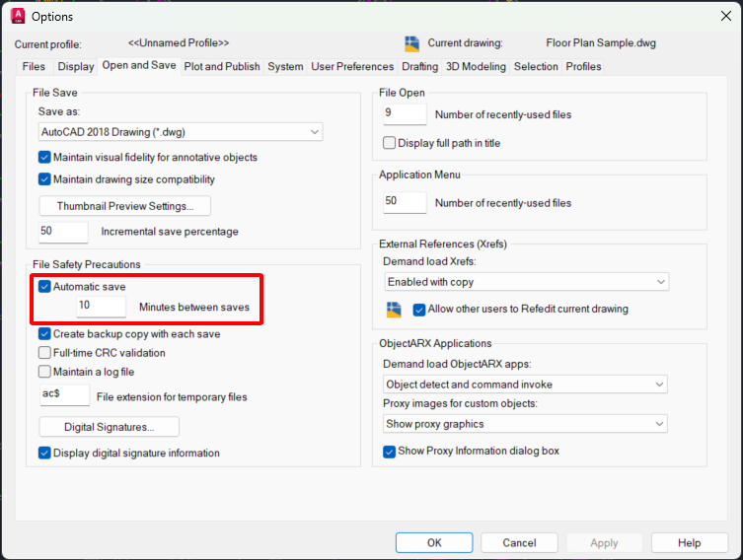Image resolution: width=743 pixels, height=560 pixels.
Task: Expand the Save as format dropdown
Action: point(181,132)
